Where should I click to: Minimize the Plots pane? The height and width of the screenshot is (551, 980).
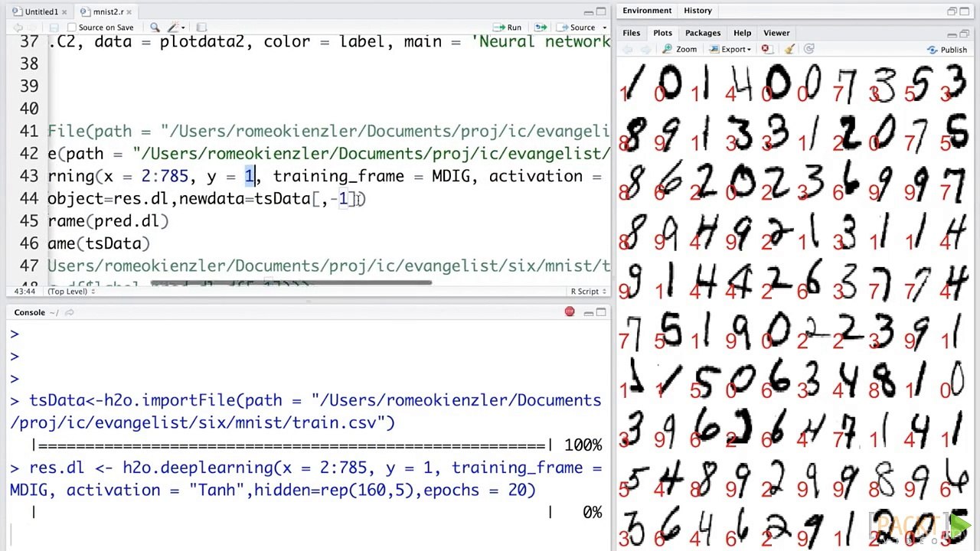(x=952, y=34)
